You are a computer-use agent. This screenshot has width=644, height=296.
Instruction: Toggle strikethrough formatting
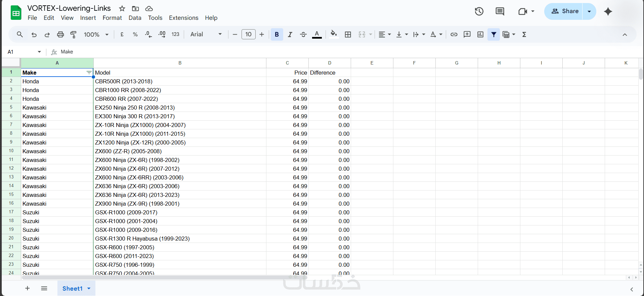pos(303,34)
